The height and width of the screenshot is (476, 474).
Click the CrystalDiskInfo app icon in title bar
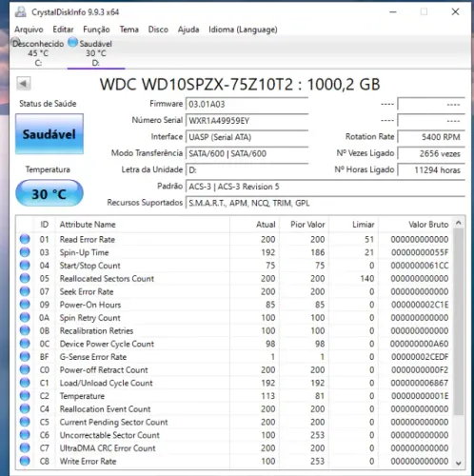(21, 12)
